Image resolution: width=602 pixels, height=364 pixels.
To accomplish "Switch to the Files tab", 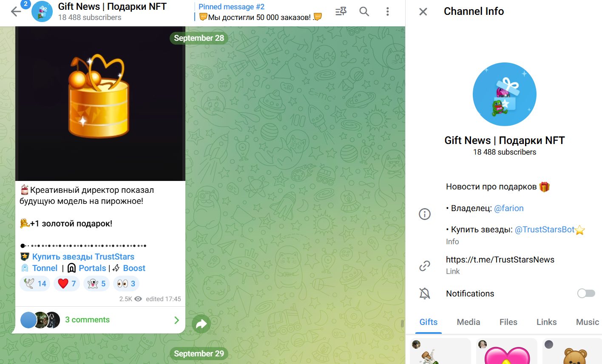I will [x=508, y=322].
